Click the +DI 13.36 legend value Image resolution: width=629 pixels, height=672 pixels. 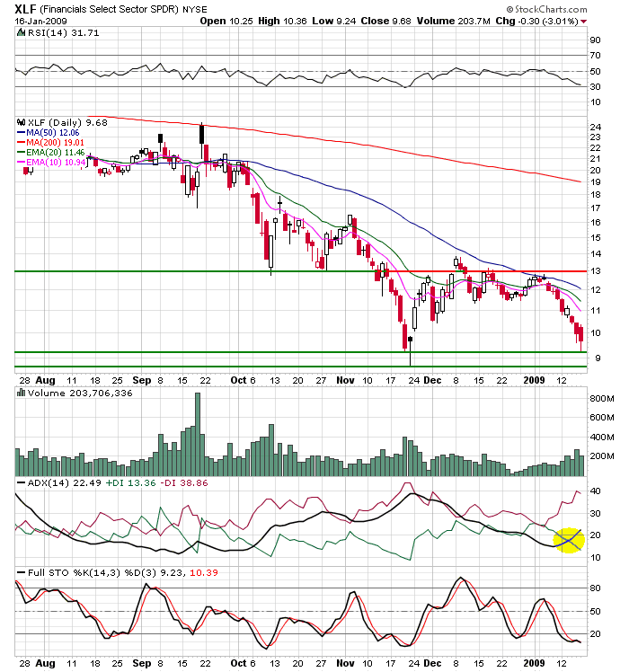pyautogui.click(x=131, y=483)
